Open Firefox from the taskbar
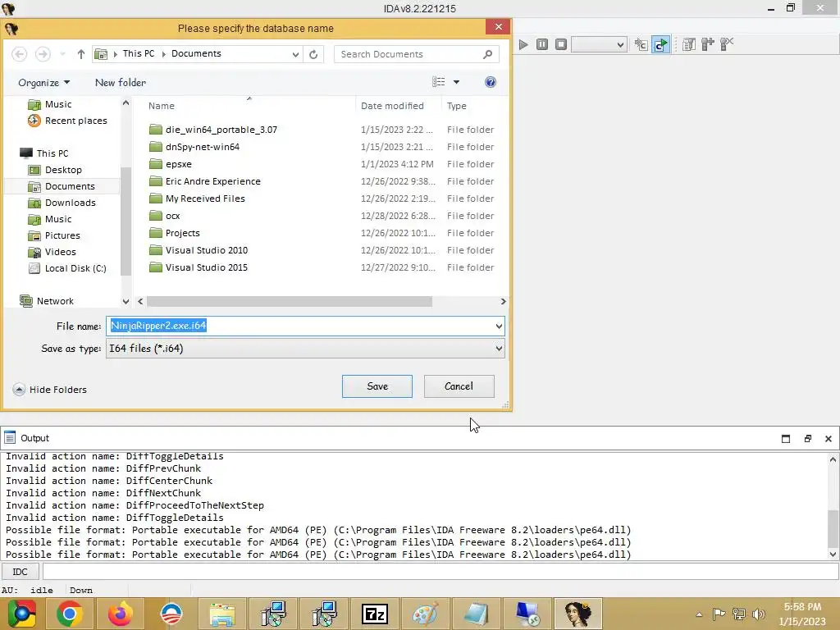Screen dimensions: 840x630 click(120, 614)
